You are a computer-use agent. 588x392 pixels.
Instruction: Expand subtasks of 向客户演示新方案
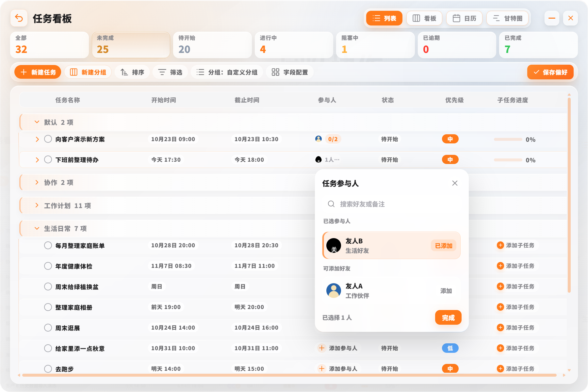[x=37, y=139]
